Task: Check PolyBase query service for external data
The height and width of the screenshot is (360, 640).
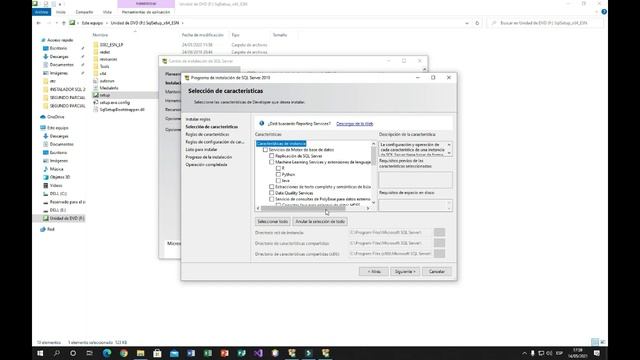Action: (271, 199)
